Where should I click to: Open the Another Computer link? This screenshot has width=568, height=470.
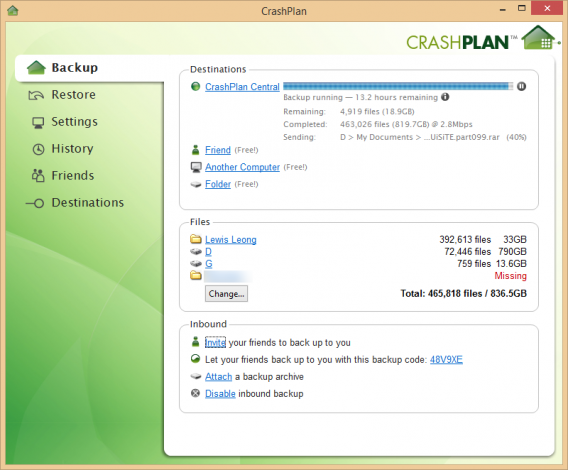(x=242, y=167)
